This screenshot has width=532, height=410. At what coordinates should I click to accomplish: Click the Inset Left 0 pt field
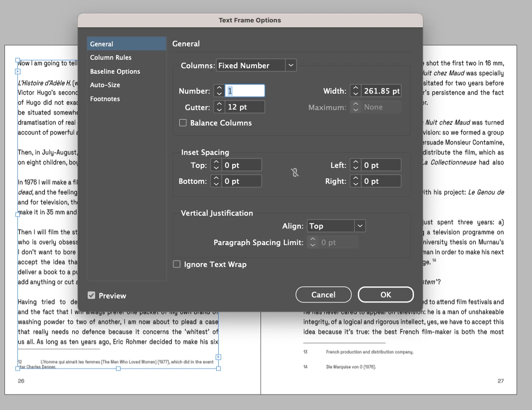coord(382,165)
